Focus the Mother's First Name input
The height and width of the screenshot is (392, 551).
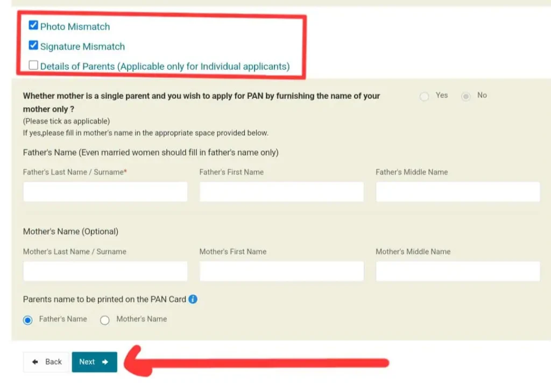coord(281,271)
